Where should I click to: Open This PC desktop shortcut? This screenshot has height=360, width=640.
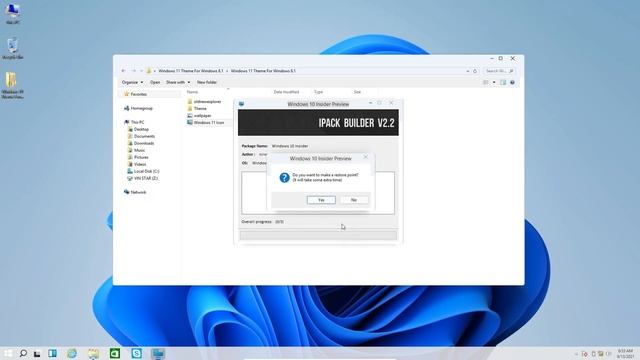13,14
